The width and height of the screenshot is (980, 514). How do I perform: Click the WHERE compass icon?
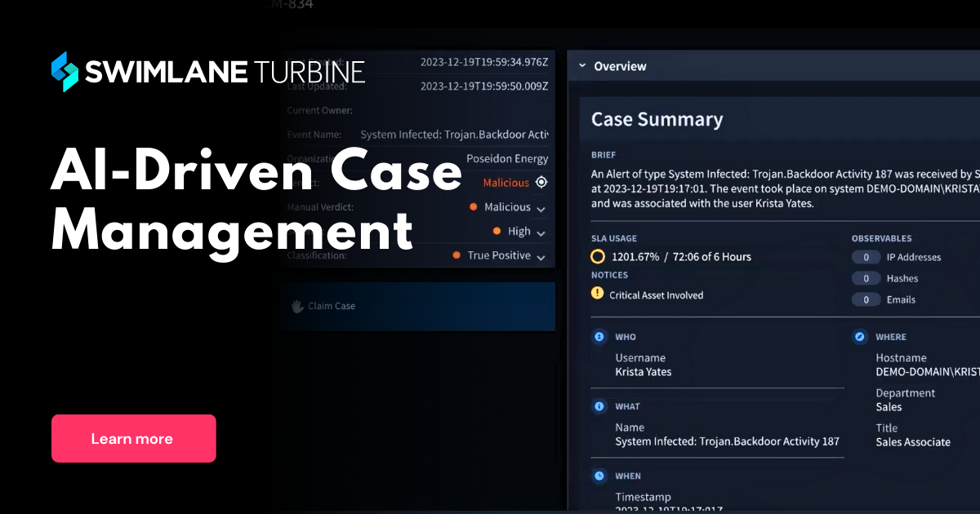pyautogui.click(x=859, y=336)
